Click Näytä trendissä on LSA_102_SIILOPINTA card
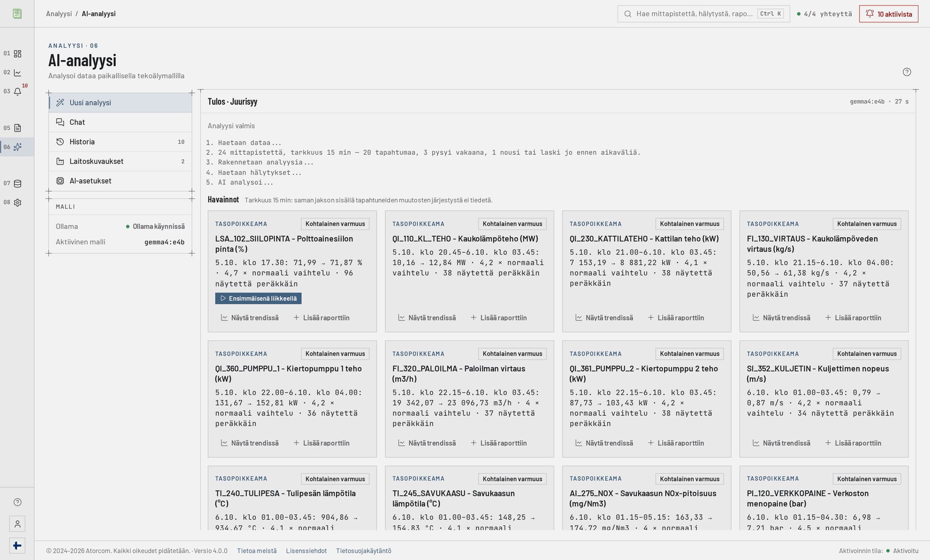 pyautogui.click(x=250, y=318)
